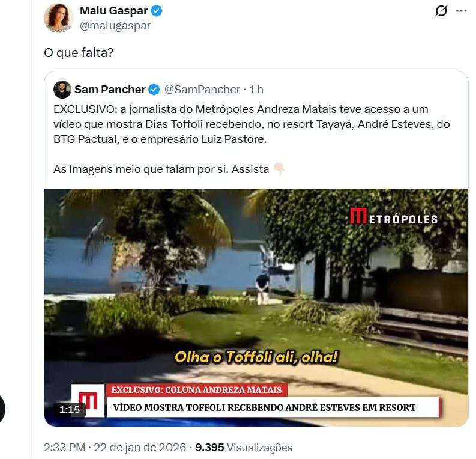Open the 9.395 Visualizações view count

(244, 447)
